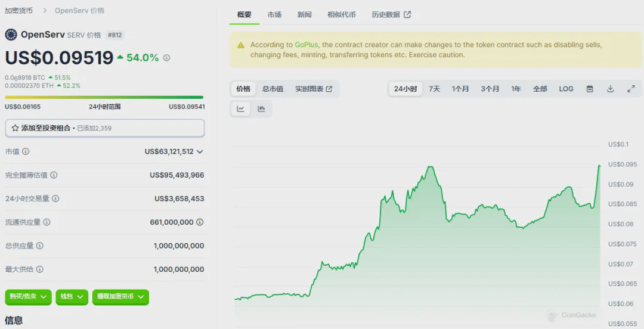Open the calendar date range picker
The height and width of the screenshot is (329, 644).
click(590, 89)
